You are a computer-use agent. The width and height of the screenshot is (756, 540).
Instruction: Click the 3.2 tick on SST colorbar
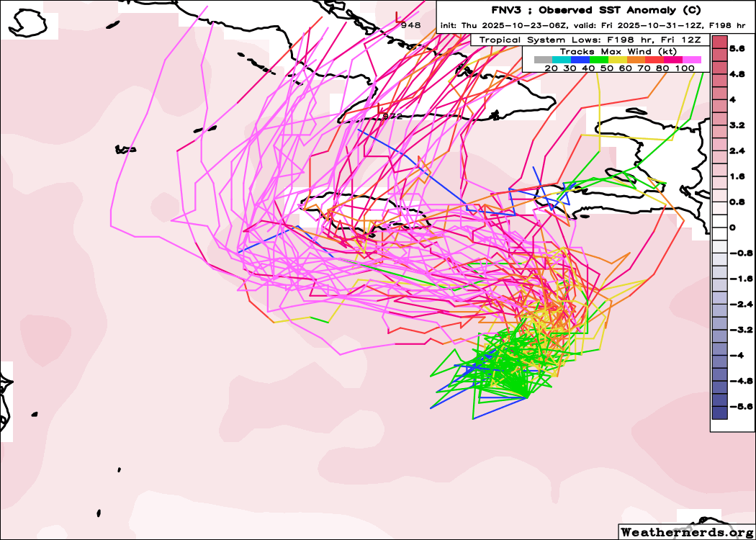tap(737, 125)
